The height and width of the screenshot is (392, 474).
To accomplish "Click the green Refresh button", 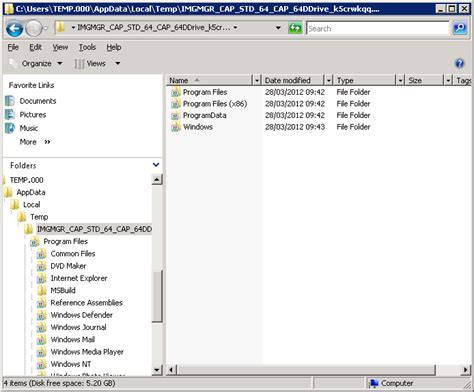I will (295, 28).
